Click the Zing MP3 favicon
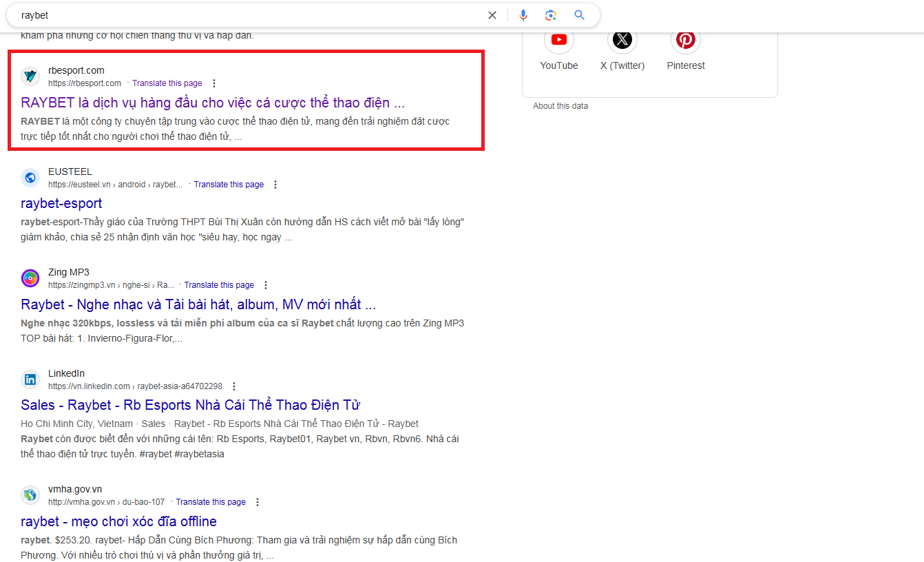The image size is (924, 562). [30, 278]
